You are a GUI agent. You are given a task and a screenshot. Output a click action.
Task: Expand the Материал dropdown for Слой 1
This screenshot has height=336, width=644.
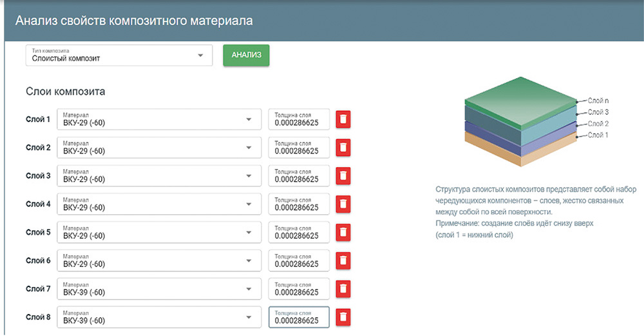tap(159, 119)
